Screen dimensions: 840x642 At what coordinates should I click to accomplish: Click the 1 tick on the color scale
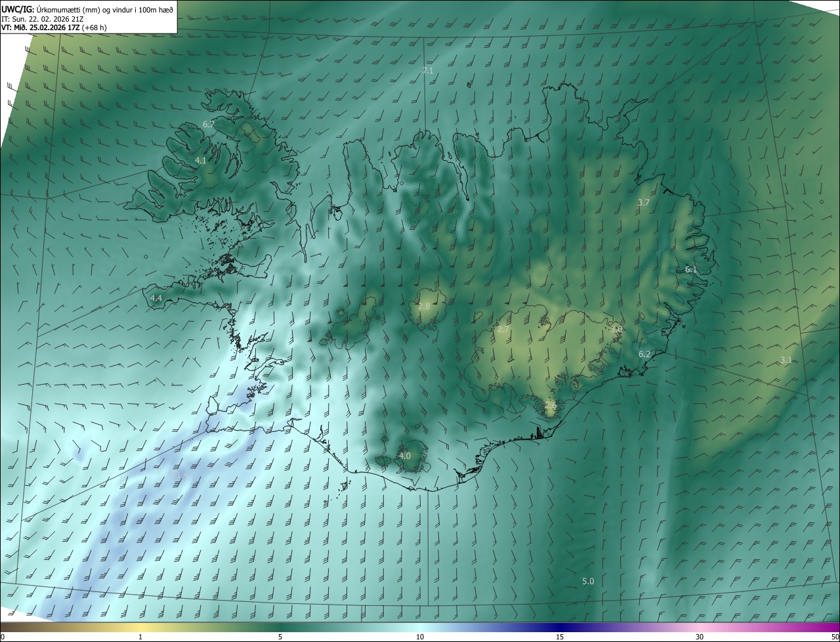(140, 637)
